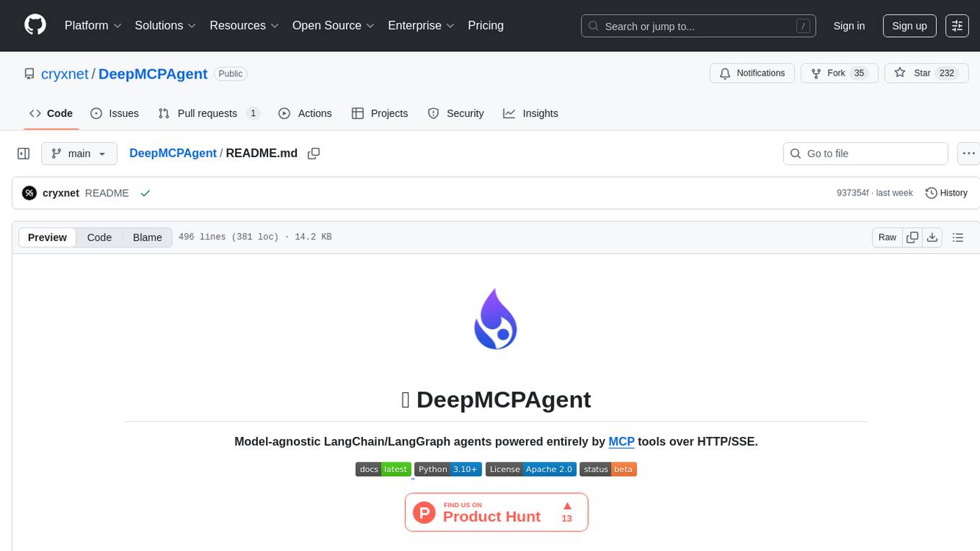Open file History
The image size is (980, 551).
pyautogui.click(x=946, y=193)
